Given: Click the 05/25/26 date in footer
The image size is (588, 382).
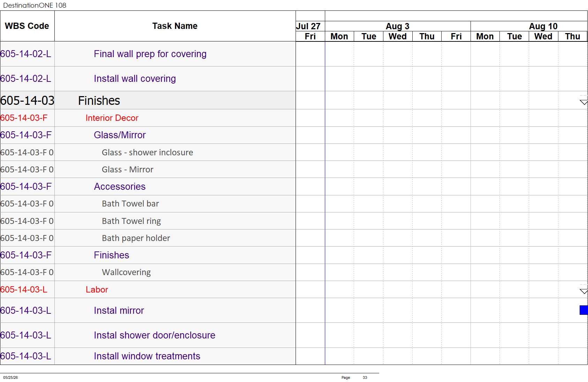Looking at the screenshot, I should pos(10,377).
